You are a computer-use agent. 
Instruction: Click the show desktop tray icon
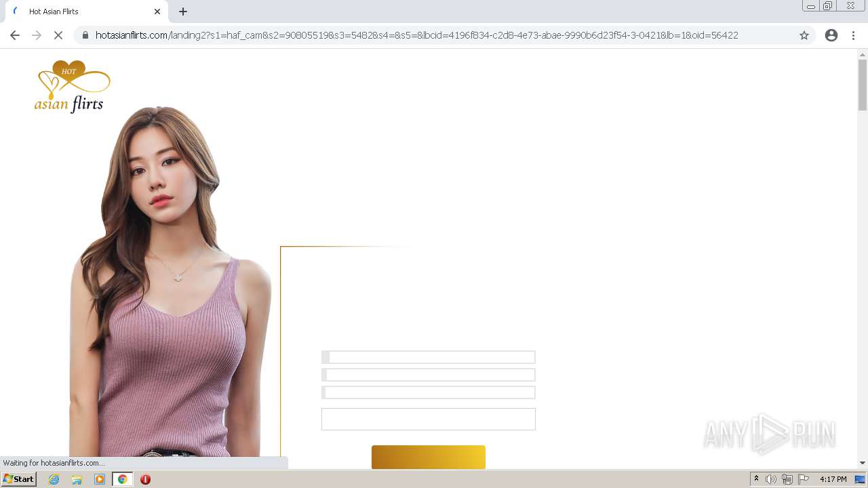861,479
